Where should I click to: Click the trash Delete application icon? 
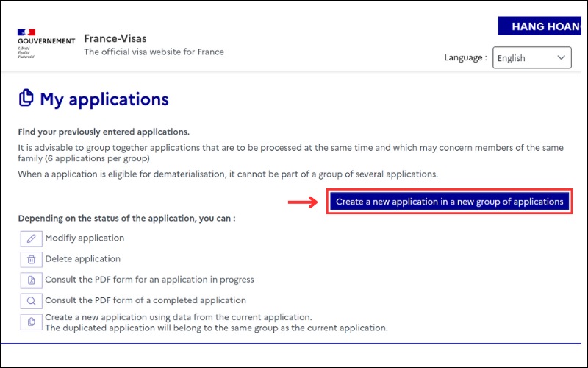pyautogui.click(x=31, y=259)
